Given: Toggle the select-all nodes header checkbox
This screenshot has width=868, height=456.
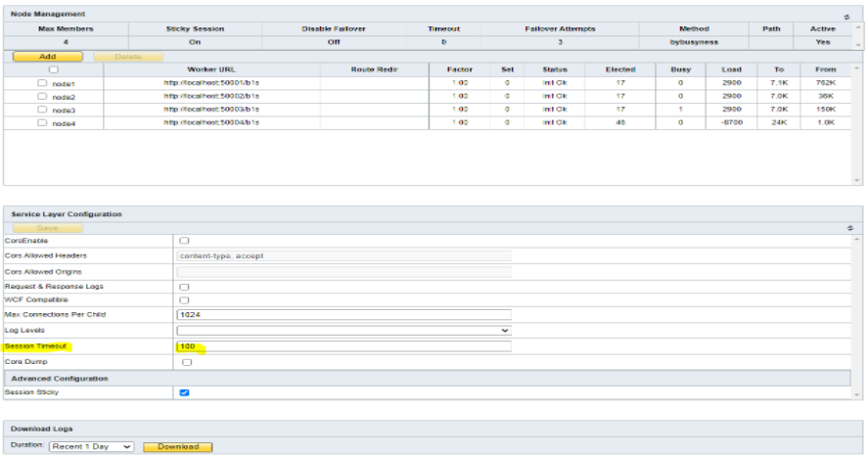Looking at the screenshot, I should click(x=53, y=69).
